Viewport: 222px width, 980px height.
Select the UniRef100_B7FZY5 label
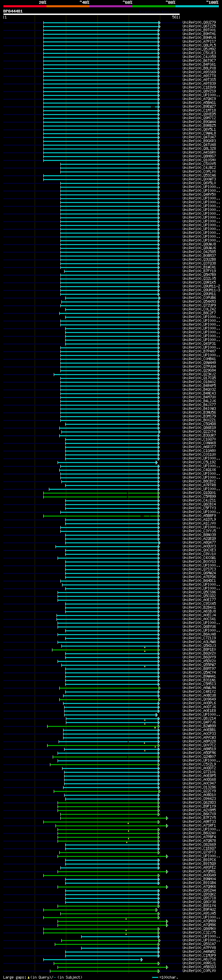coord(199,818)
